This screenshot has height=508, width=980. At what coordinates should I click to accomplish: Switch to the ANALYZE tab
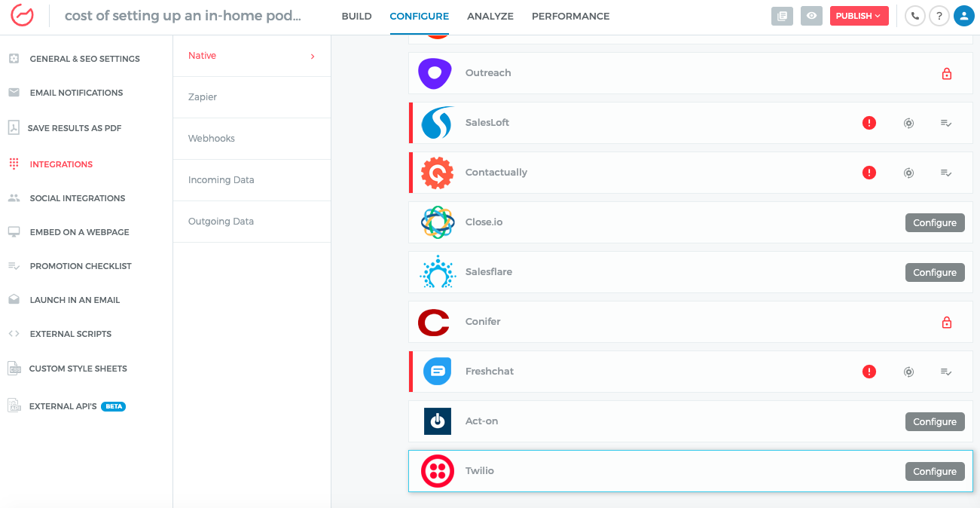point(490,16)
